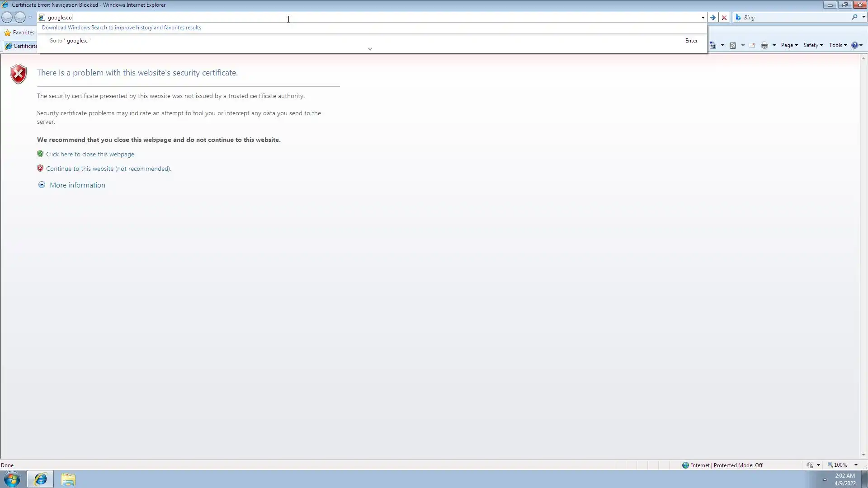Screen dimensions: 868x488
Task: Click the Favorites star button
Action: pyautogui.click(x=19, y=33)
